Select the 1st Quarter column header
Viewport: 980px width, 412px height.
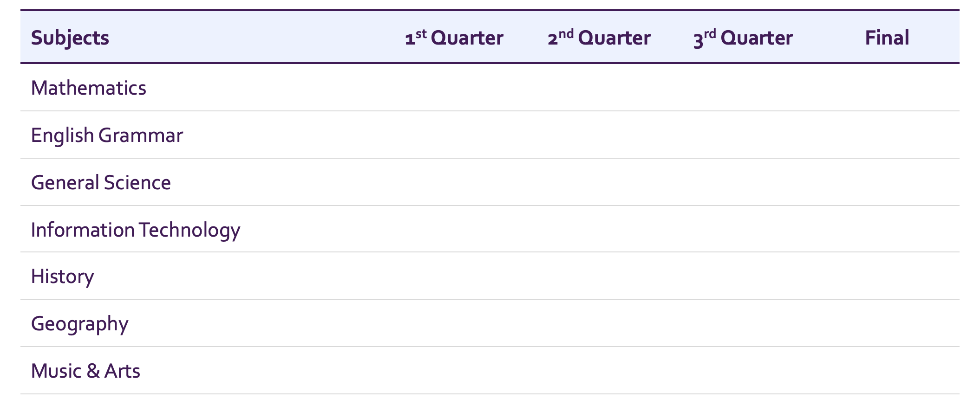click(454, 38)
